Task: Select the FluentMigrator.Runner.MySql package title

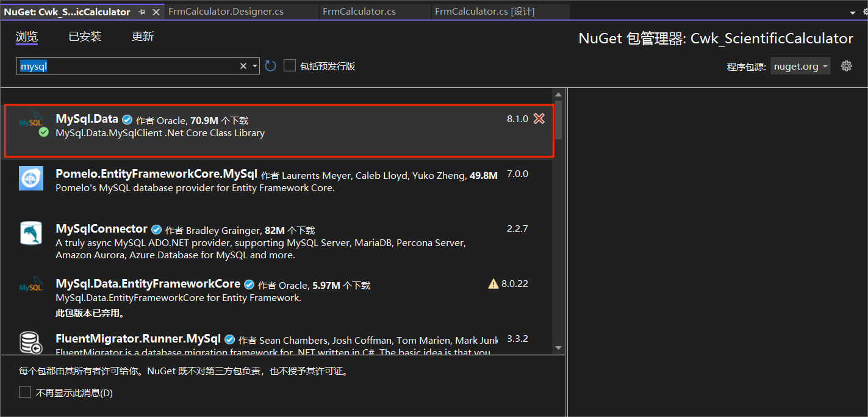Action: (x=138, y=339)
